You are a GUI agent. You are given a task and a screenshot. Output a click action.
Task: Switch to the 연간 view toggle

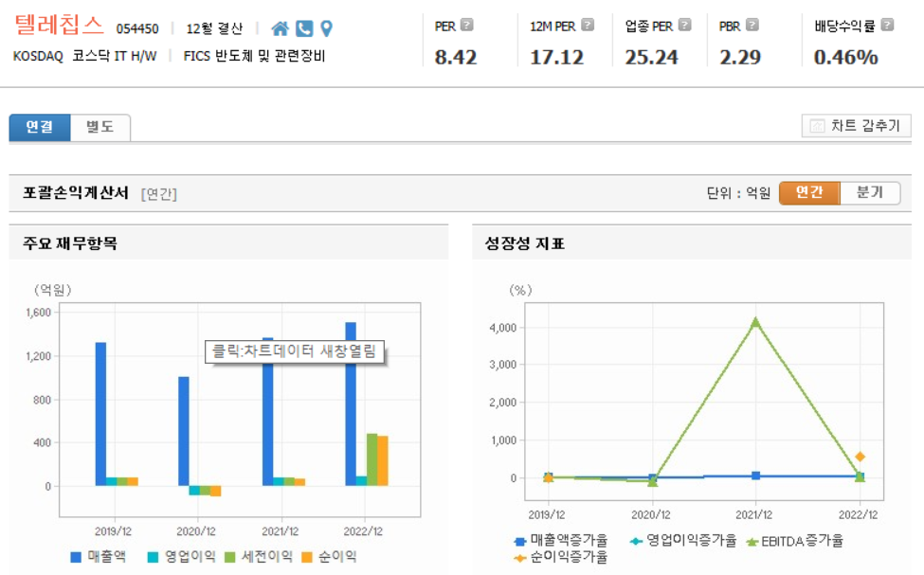pyautogui.click(x=809, y=192)
